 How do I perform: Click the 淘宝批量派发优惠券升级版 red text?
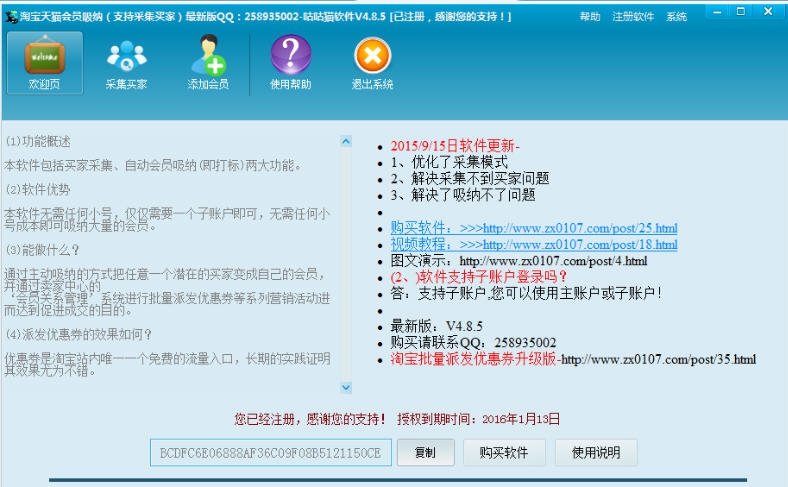tap(473, 359)
